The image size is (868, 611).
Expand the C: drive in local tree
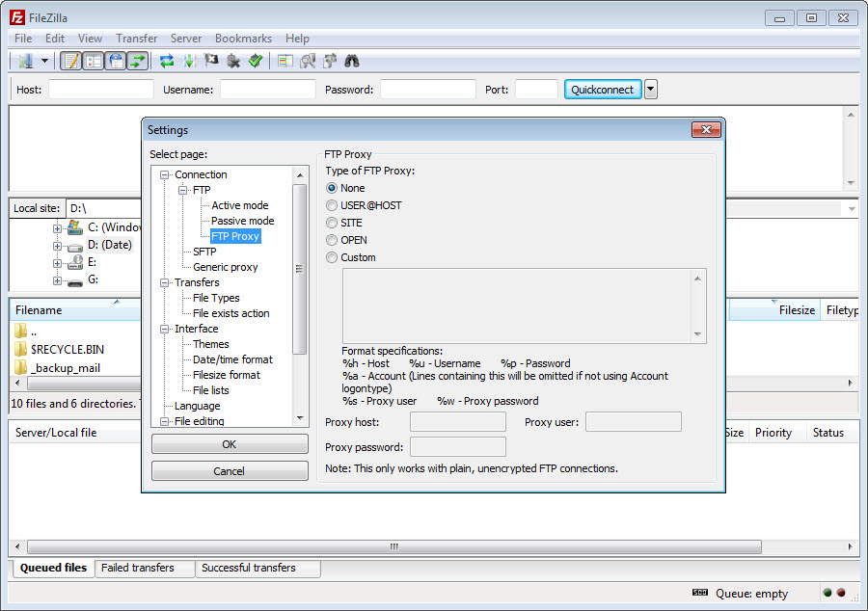(57, 227)
